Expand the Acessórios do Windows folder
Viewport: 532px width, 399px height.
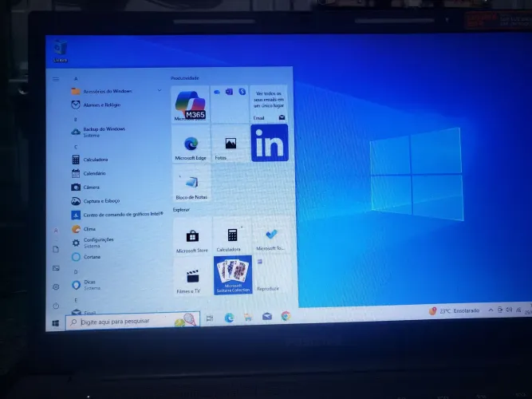tap(116, 91)
